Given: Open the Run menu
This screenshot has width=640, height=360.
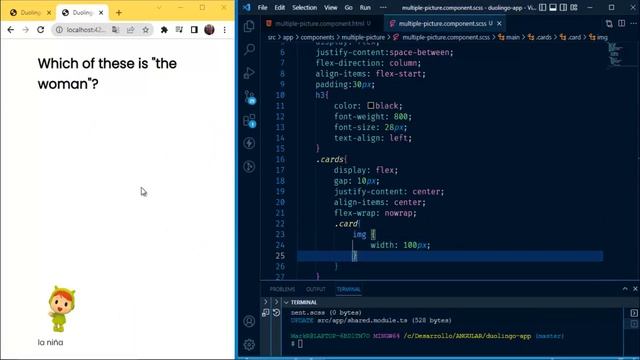Looking at the screenshot, I should (x=365, y=7).
